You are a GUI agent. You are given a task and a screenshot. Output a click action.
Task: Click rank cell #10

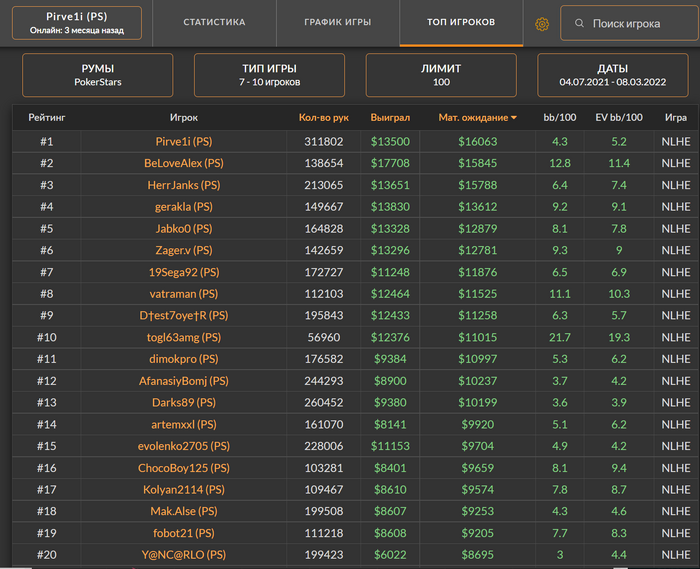[47, 337]
